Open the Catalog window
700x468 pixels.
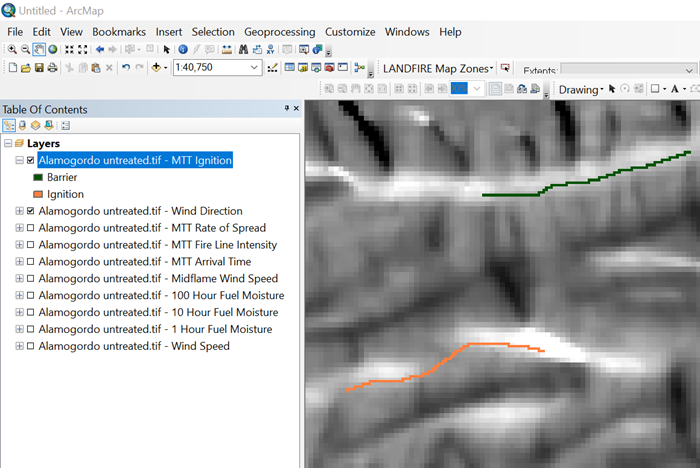coord(303,68)
